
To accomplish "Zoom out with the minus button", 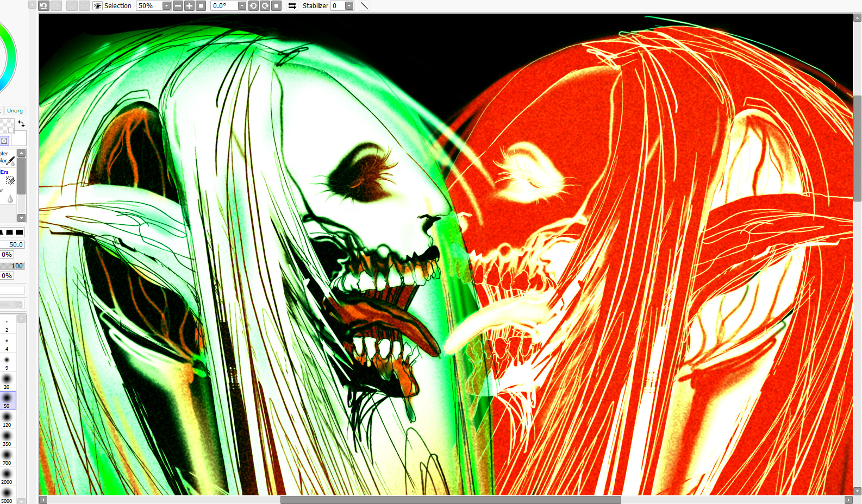I will (x=178, y=6).
